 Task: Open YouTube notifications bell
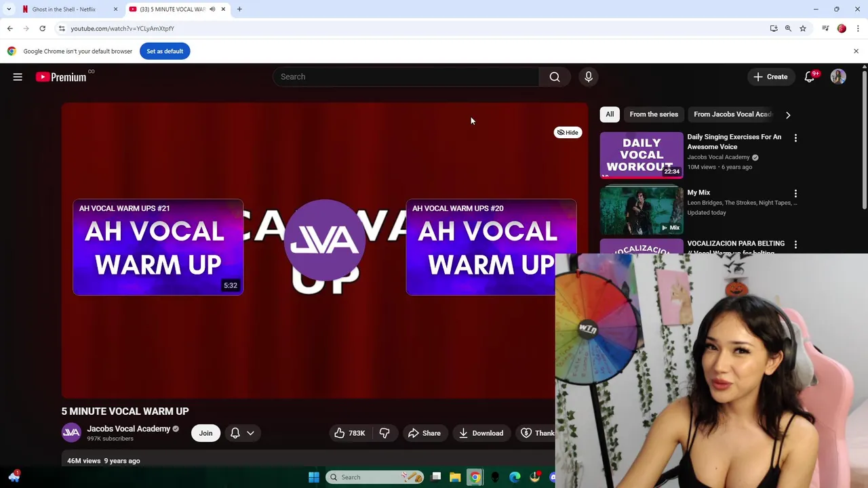click(809, 77)
